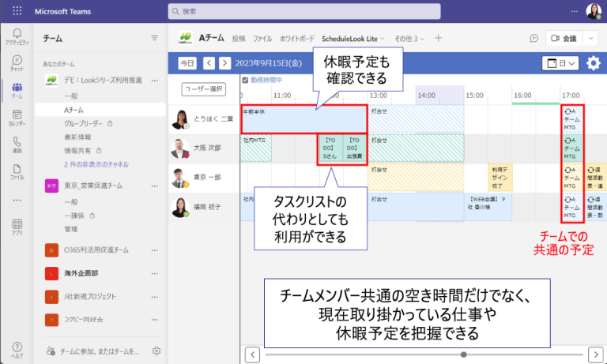Image resolution: width=607 pixels, height=364 pixels.
Task: Click Aチーム channel logo icon
Action: [186, 38]
